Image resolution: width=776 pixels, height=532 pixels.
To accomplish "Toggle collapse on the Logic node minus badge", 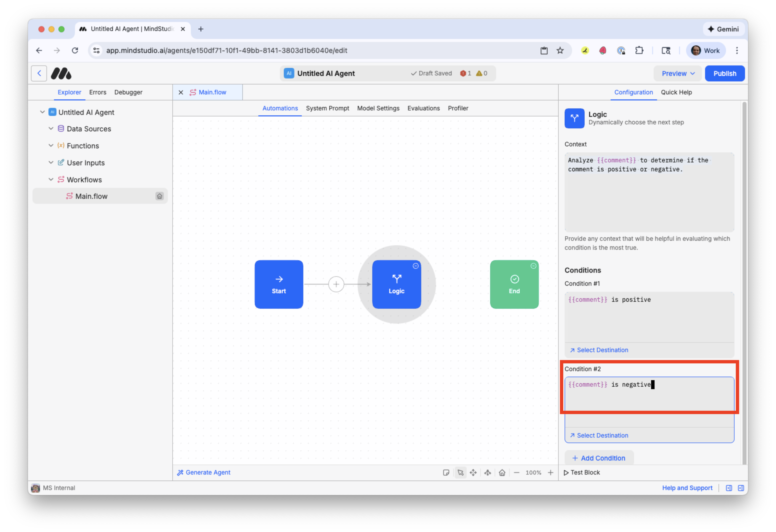I will click(415, 266).
